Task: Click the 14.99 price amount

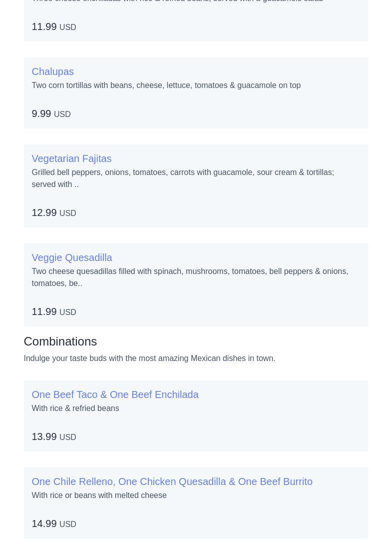Action: click(x=44, y=523)
